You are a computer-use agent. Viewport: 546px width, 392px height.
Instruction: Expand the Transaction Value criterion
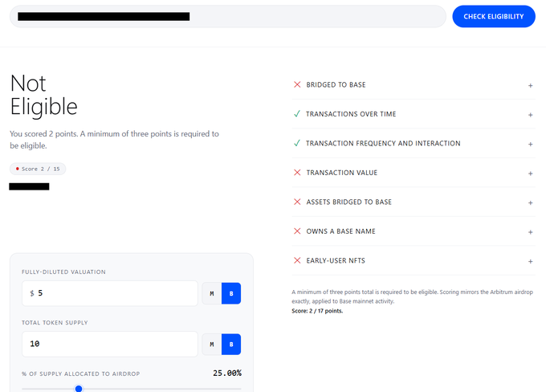click(x=530, y=174)
